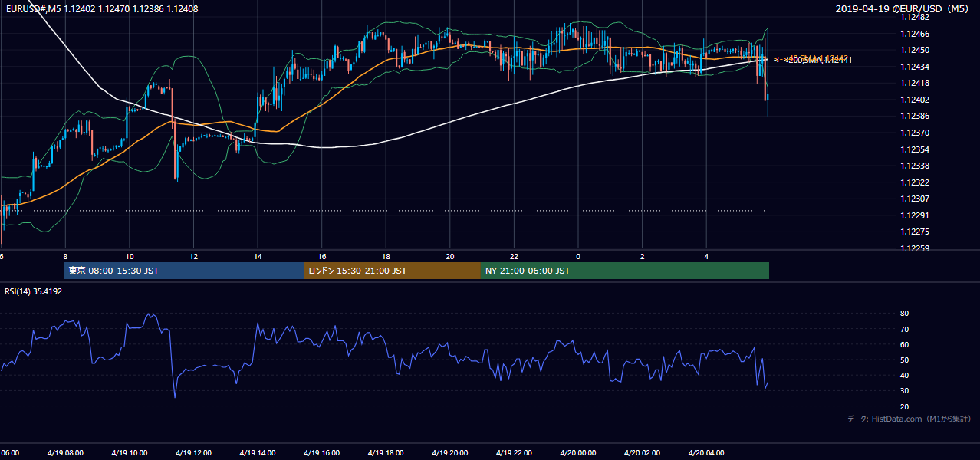Click bottom time label 4/19 08:00

[x=65, y=452]
